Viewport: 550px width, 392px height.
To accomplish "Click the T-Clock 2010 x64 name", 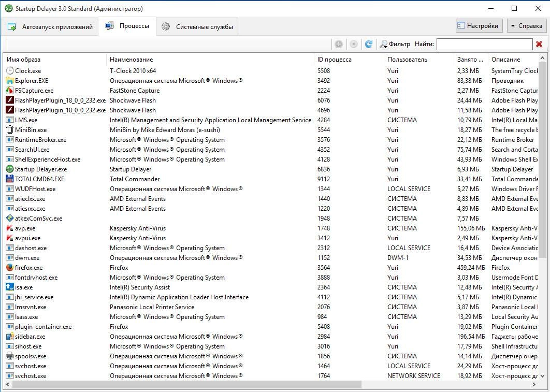I will [133, 71].
